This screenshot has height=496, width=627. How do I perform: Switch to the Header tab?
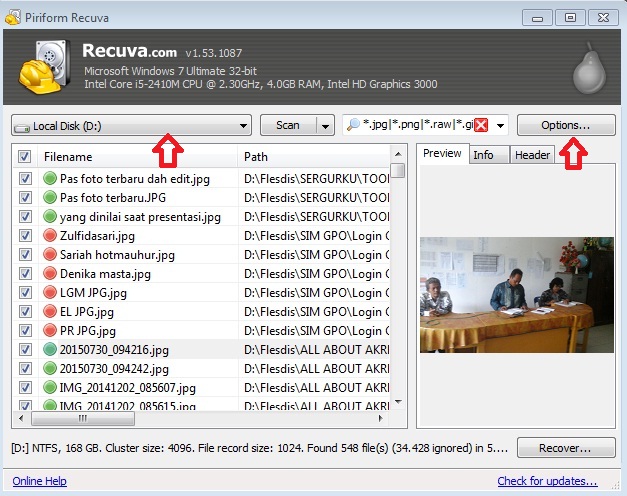click(532, 155)
